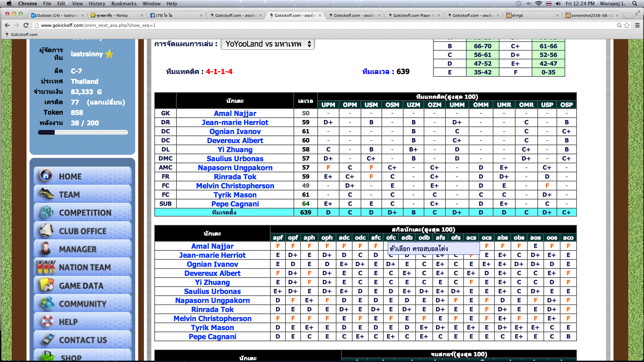Click the TEAM soccer cleat icon

click(x=47, y=194)
